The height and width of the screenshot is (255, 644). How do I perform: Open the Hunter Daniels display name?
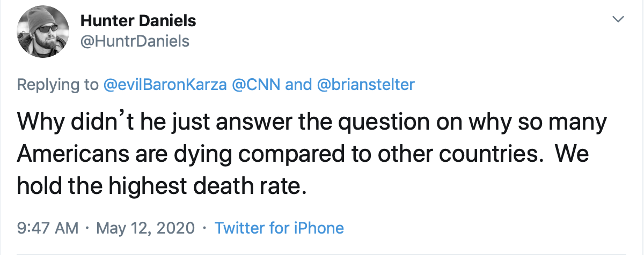(x=138, y=21)
